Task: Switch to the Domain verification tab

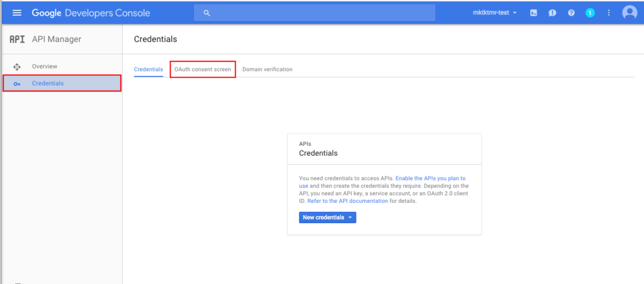Action: point(267,69)
